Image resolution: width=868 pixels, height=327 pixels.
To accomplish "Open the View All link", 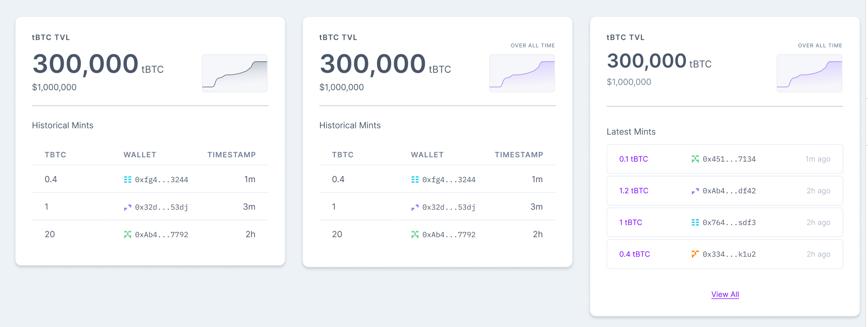I will coord(725,294).
